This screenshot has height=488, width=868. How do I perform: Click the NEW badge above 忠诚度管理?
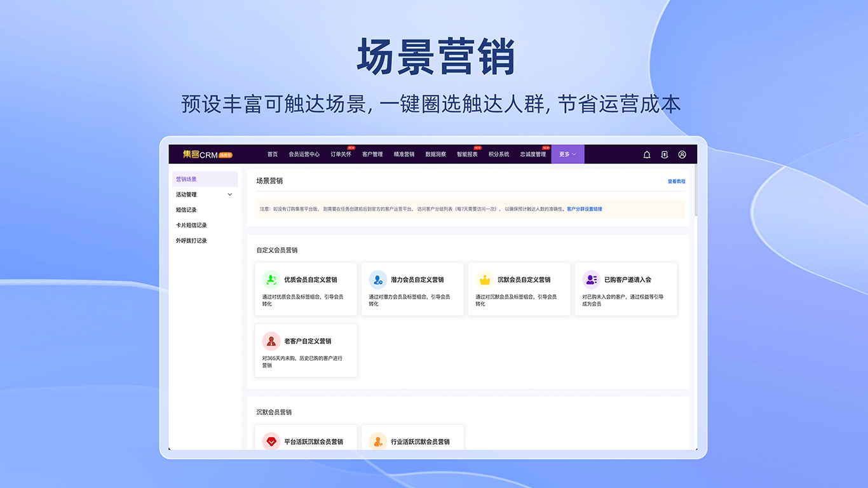[x=546, y=147]
